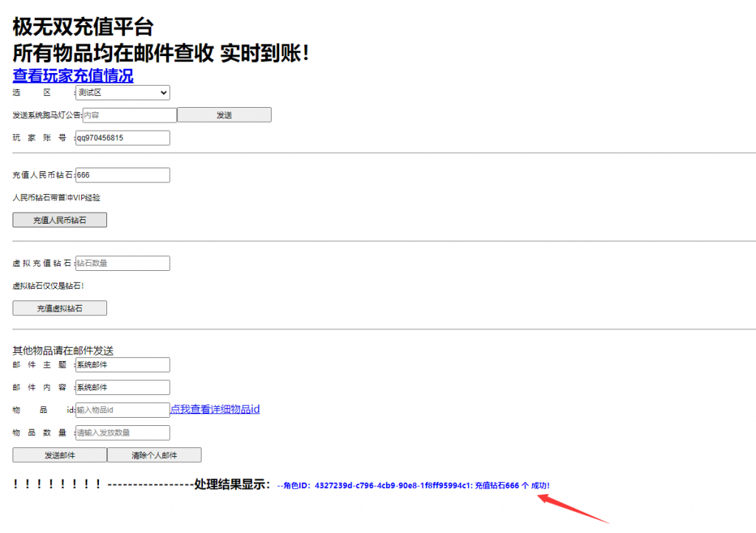Click the dropdown arrow next to 测试区
Viewport: 756px width, 533px height.
[164, 93]
